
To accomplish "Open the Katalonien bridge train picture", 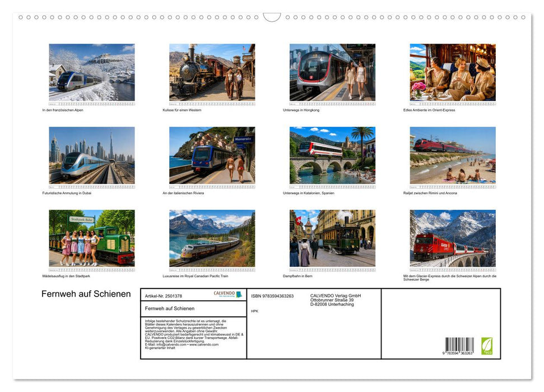I will [332, 155].
